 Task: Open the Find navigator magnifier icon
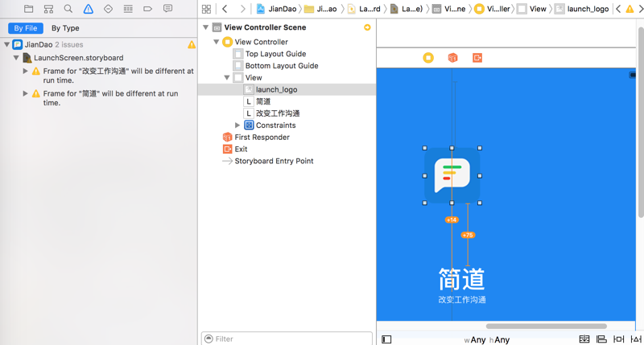pos(68,9)
